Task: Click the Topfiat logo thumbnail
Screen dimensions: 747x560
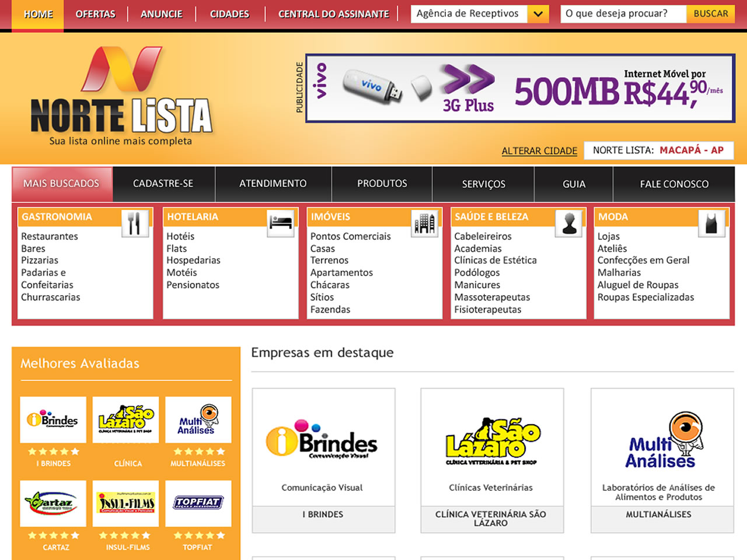Action: [x=198, y=503]
